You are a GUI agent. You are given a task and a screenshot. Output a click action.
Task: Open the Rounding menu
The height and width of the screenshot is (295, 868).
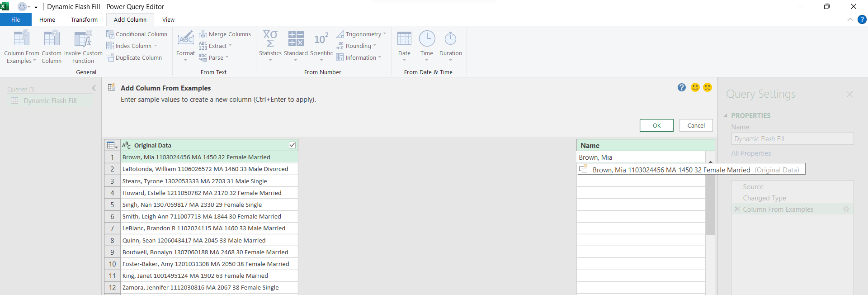(356, 46)
